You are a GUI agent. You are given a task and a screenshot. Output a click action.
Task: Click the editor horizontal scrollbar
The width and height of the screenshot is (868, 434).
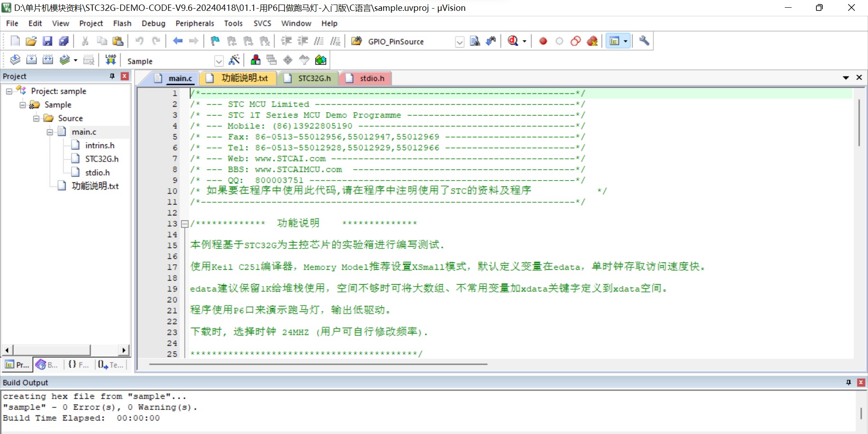tap(318, 364)
